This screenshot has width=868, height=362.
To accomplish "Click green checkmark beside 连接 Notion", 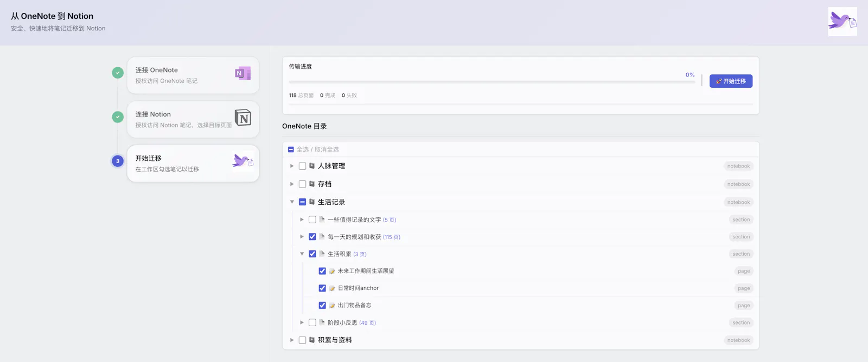I will click(x=118, y=117).
